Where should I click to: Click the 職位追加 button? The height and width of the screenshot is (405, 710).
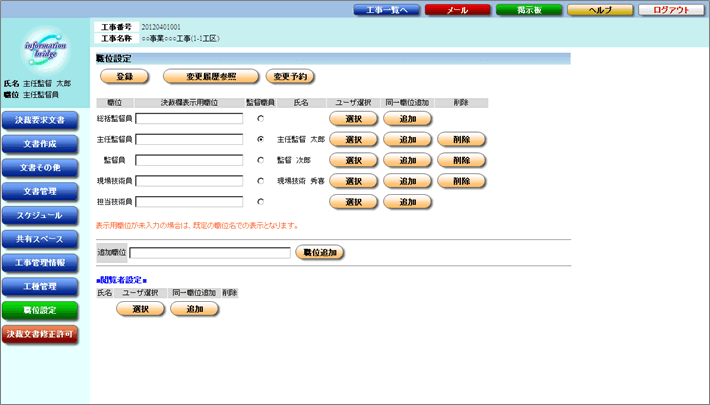[x=320, y=252]
